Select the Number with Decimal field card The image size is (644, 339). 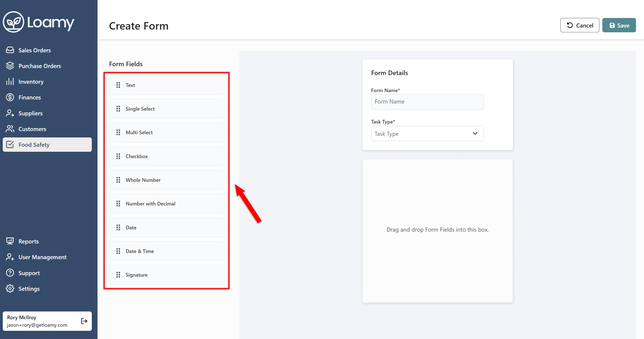166,204
